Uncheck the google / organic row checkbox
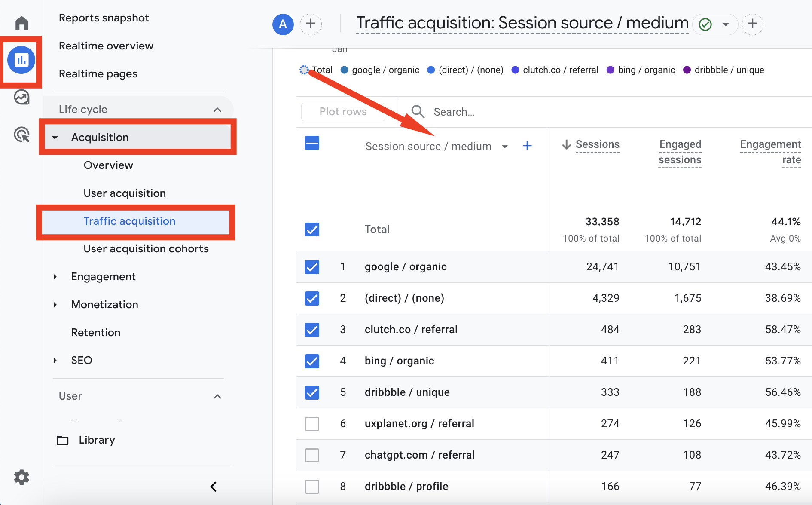This screenshot has height=505, width=812. tap(312, 267)
